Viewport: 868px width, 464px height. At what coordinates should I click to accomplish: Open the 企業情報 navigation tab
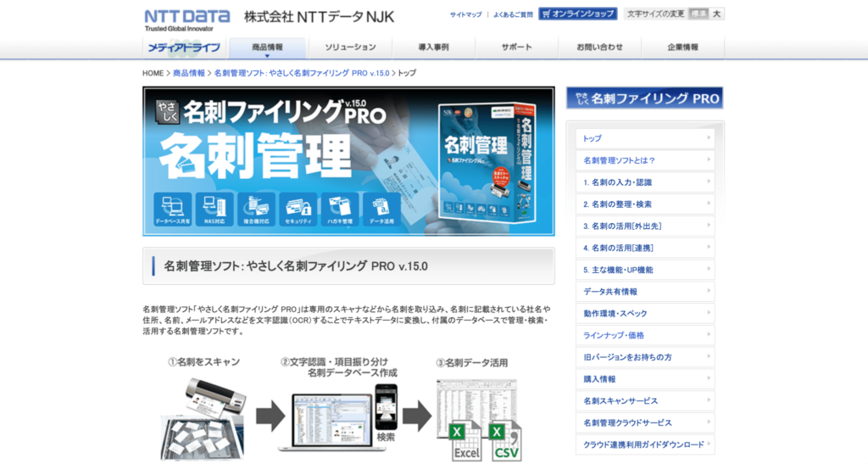682,48
